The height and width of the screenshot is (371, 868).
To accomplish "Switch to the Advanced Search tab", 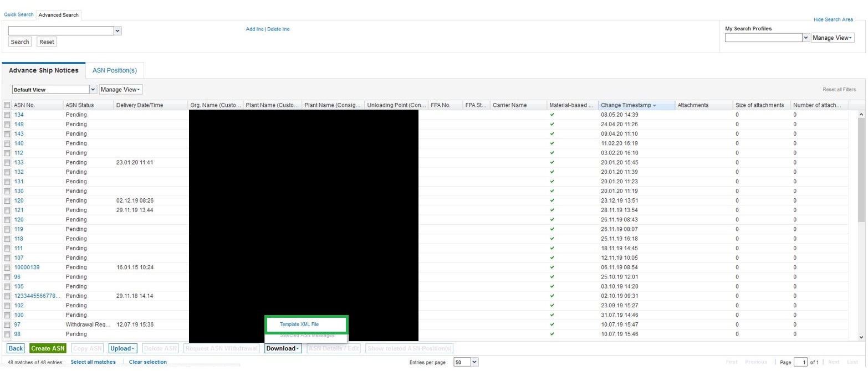I will coord(59,15).
